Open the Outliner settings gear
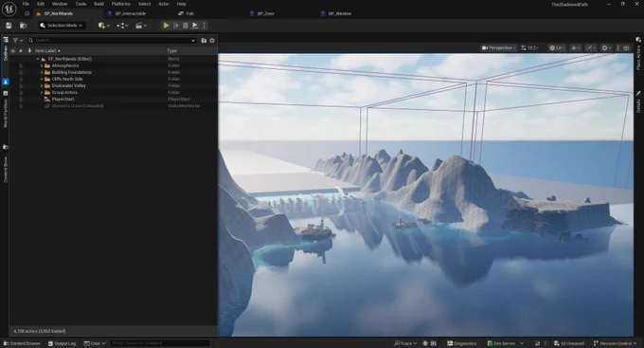Viewport: 644px width, 348px height. pyautogui.click(x=212, y=41)
